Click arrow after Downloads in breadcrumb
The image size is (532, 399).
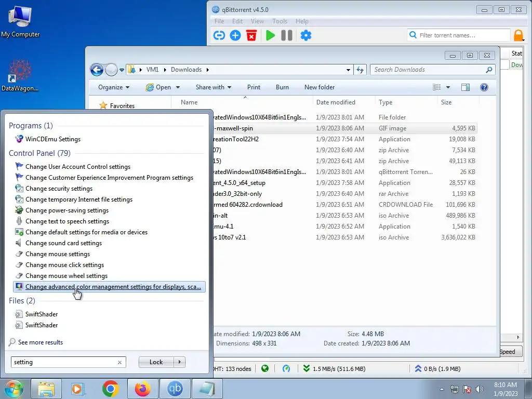click(207, 70)
